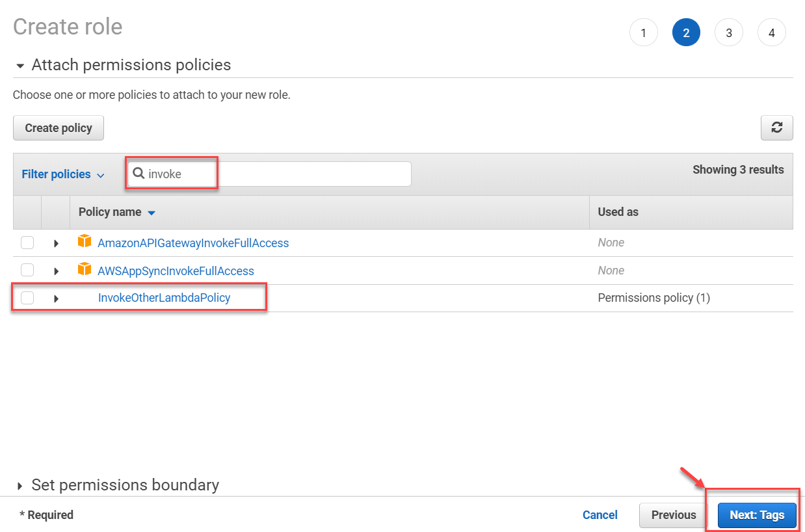This screenshot has height=532, width=805.
Task: Click the refresh policies icon
Action: pos(776,127)
